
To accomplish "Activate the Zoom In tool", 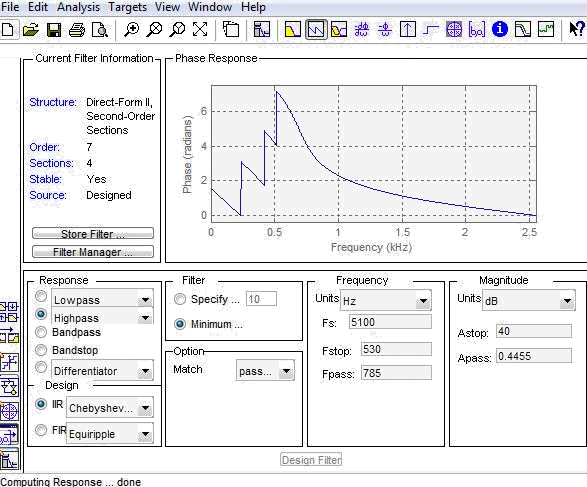I will tap(131, 29).
